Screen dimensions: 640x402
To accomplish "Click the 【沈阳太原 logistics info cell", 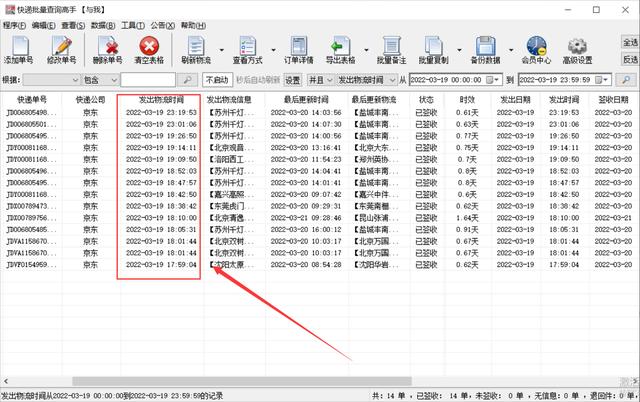I will coord(231,265).
